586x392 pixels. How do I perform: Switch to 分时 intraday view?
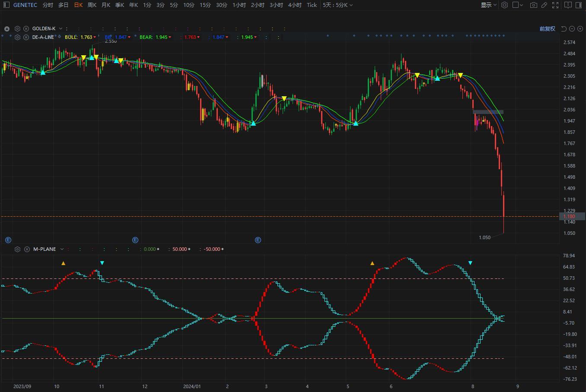[48, 5]
